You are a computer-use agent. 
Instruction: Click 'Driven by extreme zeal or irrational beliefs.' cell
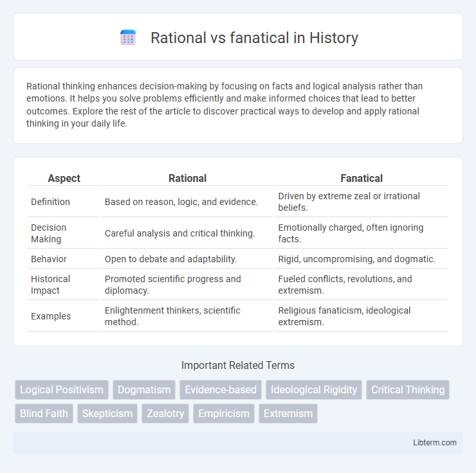(362, 202)
